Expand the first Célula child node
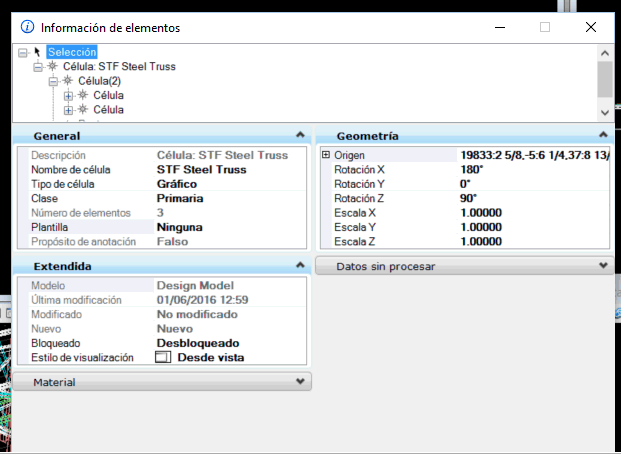This screenshot has width=621, height=454. click(69, 96)
